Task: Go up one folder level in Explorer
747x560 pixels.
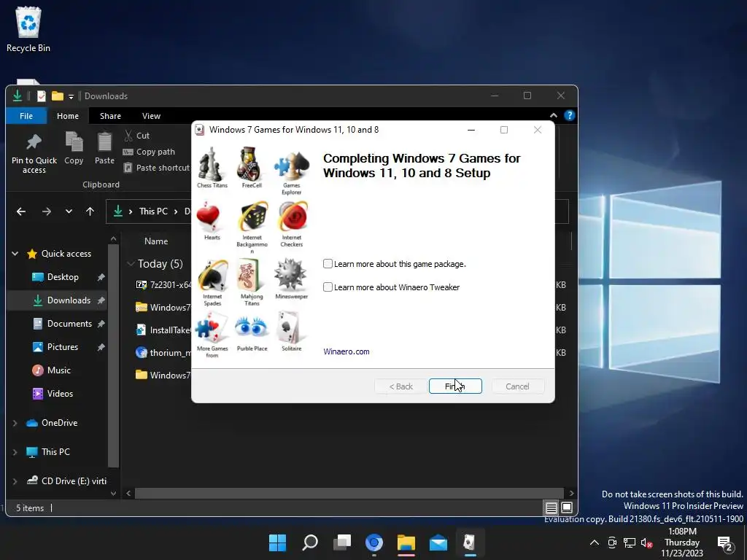Action: (x=90, y=211)
